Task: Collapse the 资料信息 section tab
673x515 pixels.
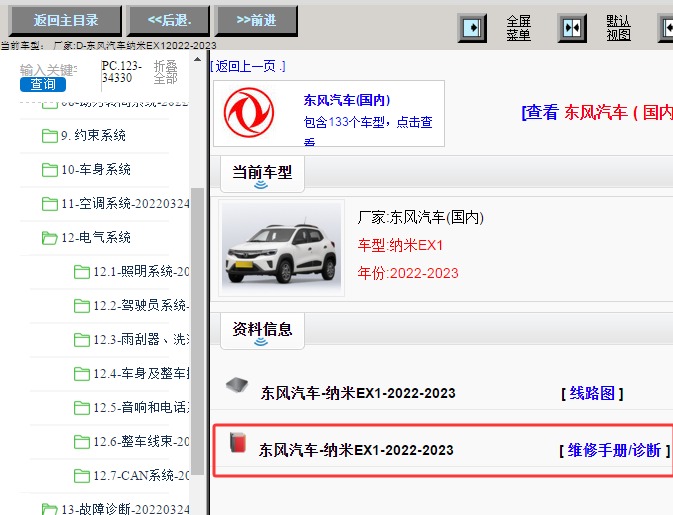Action: pos(262,331)
